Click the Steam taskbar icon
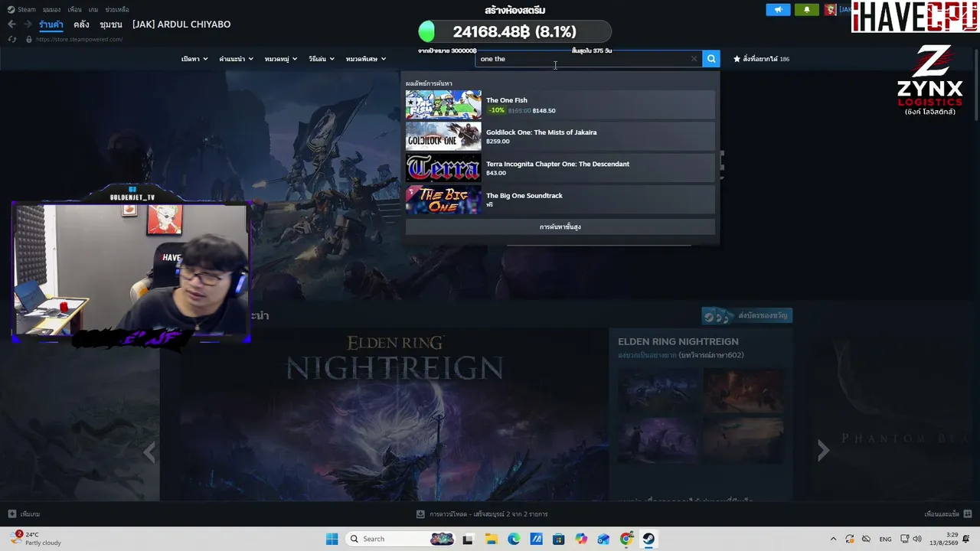980x551 pixels. [x=648, y=539]
